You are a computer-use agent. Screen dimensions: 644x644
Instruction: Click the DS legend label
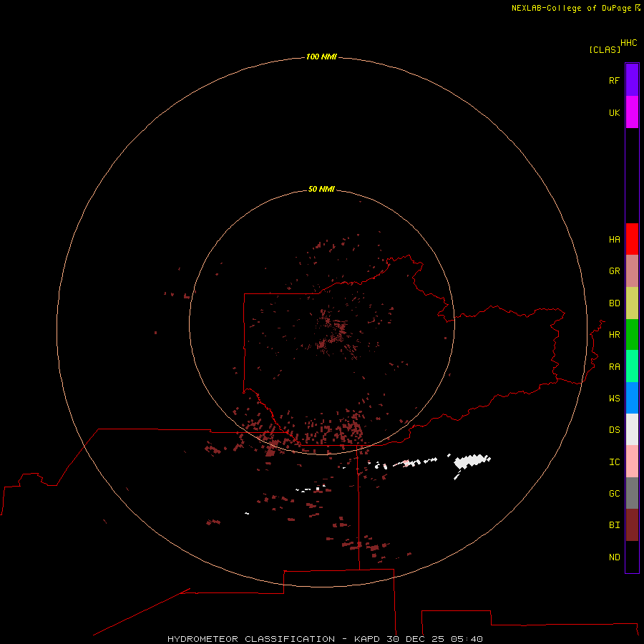[x=614, y=430]
